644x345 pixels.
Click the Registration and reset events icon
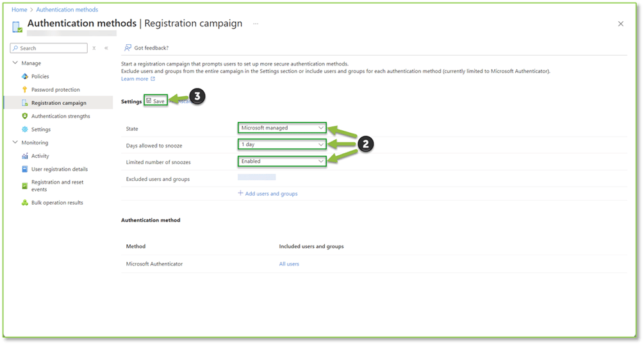pos(24,186)
